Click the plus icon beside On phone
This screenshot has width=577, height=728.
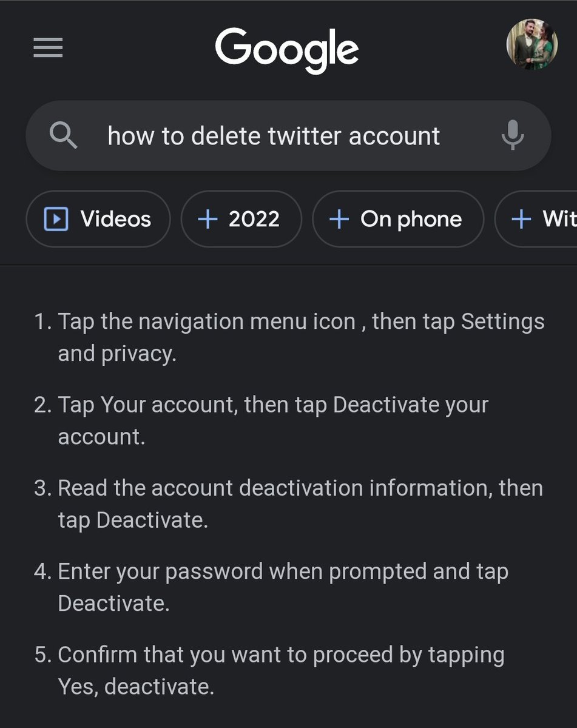[x=339, y=220]
